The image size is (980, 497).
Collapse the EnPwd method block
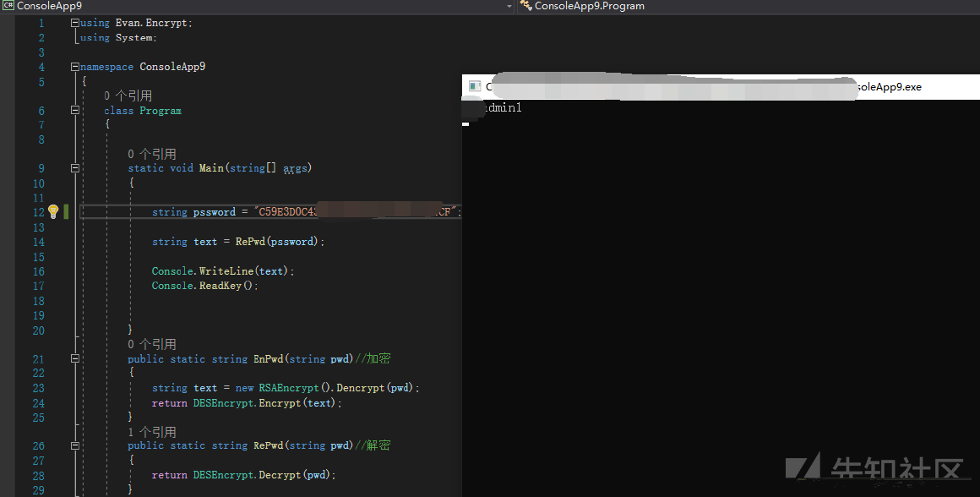pos(75,359)
